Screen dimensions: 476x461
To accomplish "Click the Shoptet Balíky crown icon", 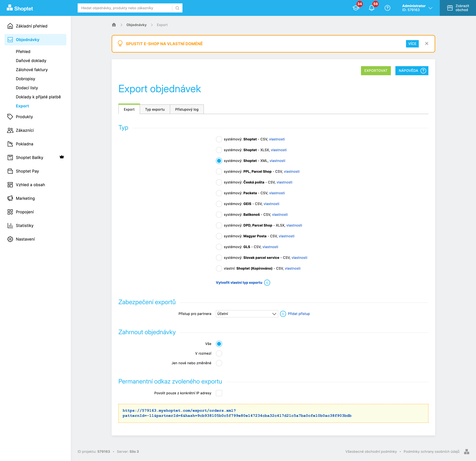I will point(62,157).
